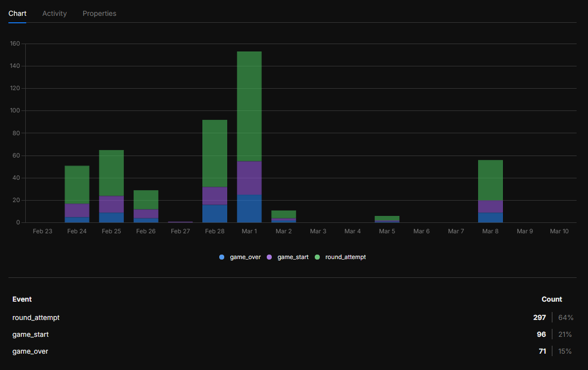
Task: Click the Feb 25 purple game_start segment
Action: pyautogui.click(x=111, y=204)
